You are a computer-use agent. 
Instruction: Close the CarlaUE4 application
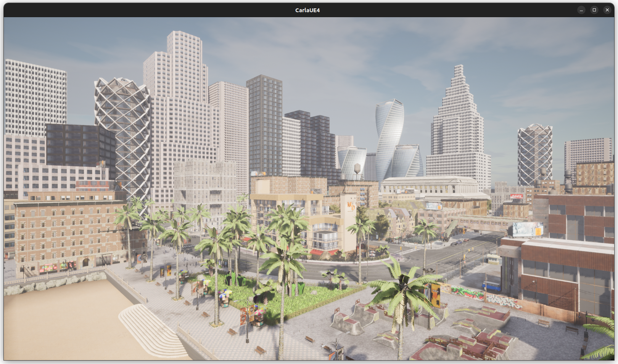(607, 10)
